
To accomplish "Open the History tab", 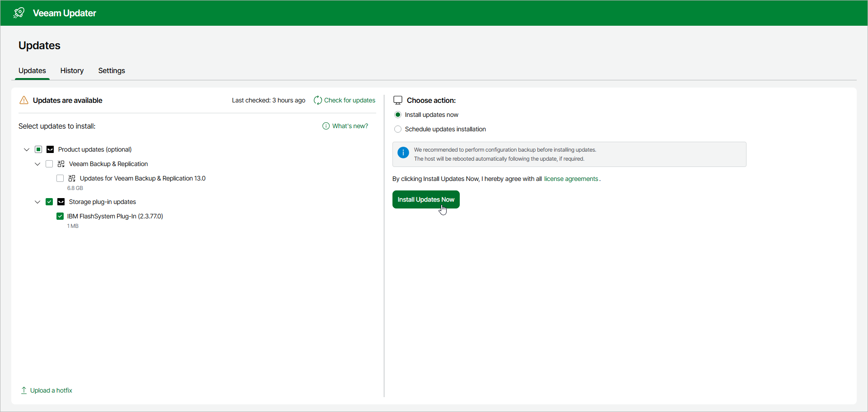I will coord(72,71).
